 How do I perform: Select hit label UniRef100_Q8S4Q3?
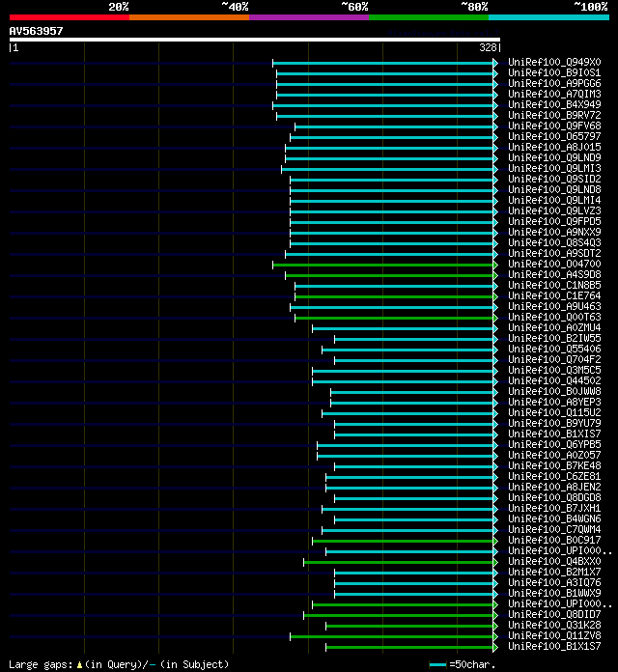[x=554, y=242]
